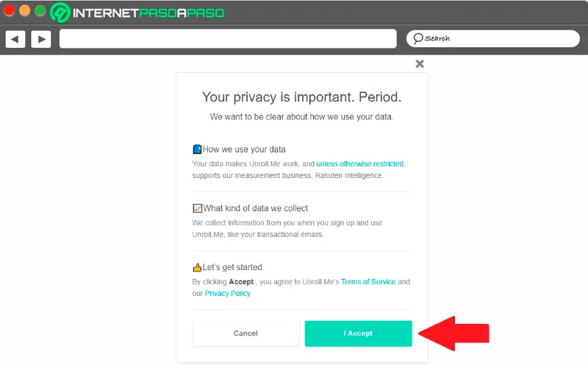Click the InternetPasoAPaso title text
588x368 pixels.
(x=148, y=13)
